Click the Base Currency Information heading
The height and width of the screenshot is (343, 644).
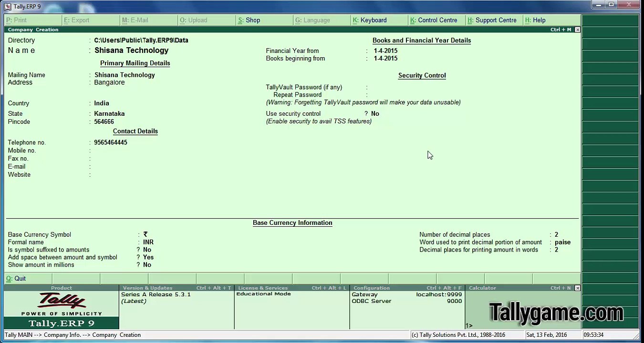pyautogui.click(x=292, y=223)
